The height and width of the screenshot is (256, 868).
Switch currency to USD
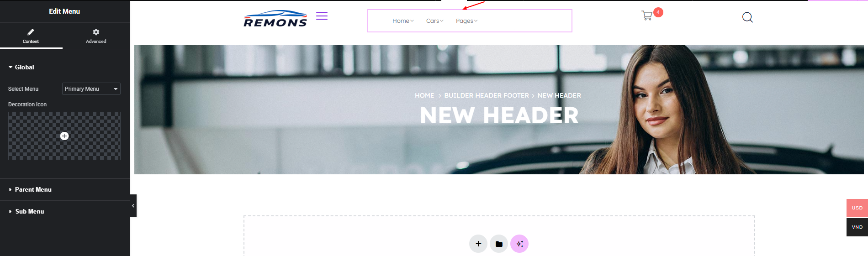[x=857, y=208]
